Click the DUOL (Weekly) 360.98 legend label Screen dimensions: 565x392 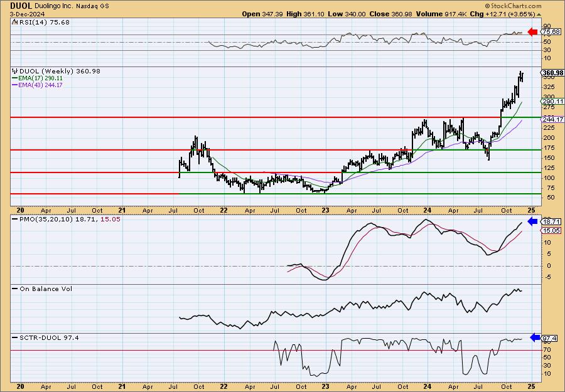point(60,71)
